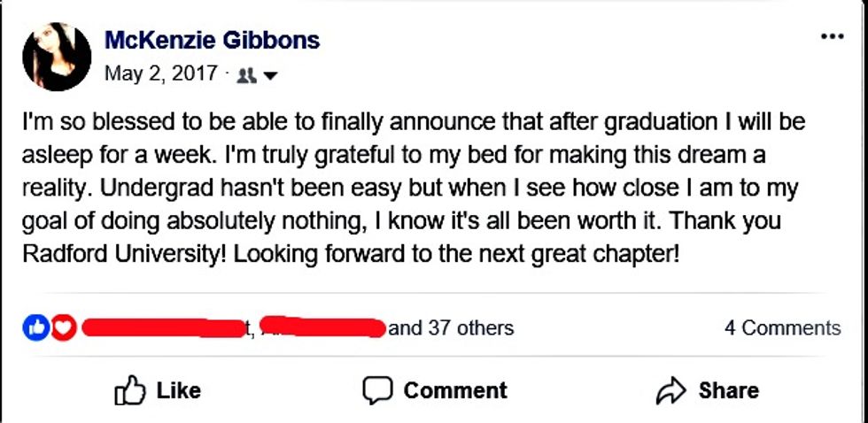
Task: Click the speech bubble Comment icon
Action: (x=377, y=390)
